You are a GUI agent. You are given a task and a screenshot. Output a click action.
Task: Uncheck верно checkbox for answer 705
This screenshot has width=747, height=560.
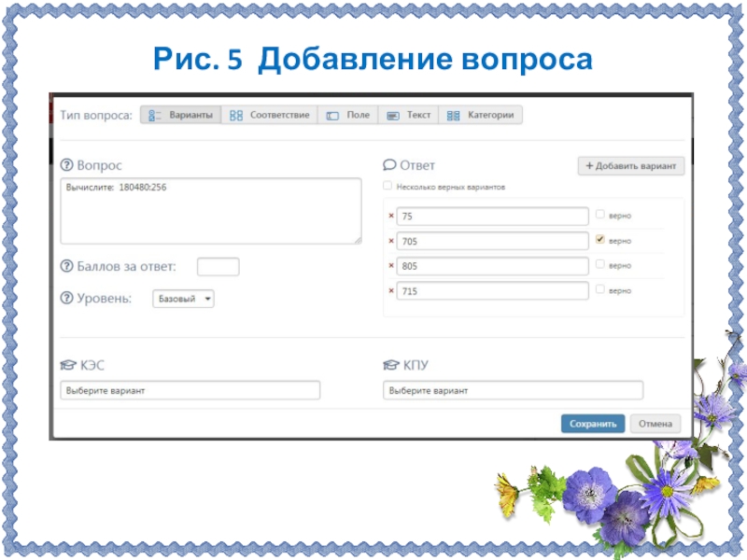(599, 240)
